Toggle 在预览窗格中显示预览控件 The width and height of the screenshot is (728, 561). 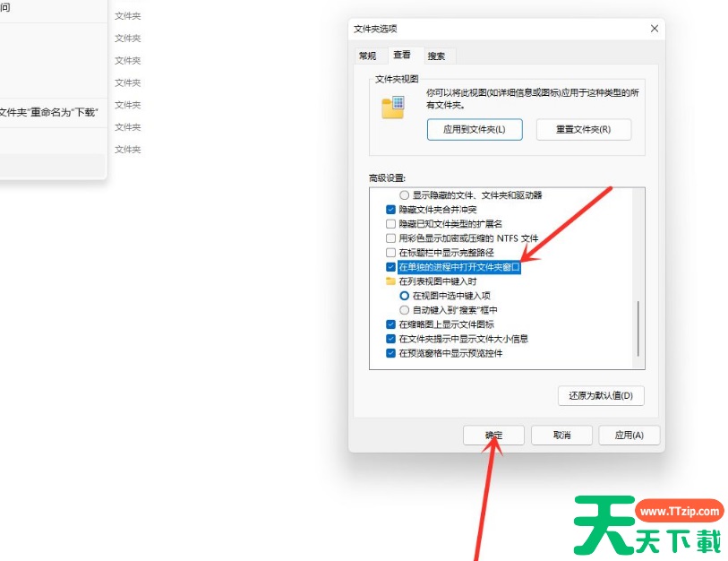[x=390, y=353]
